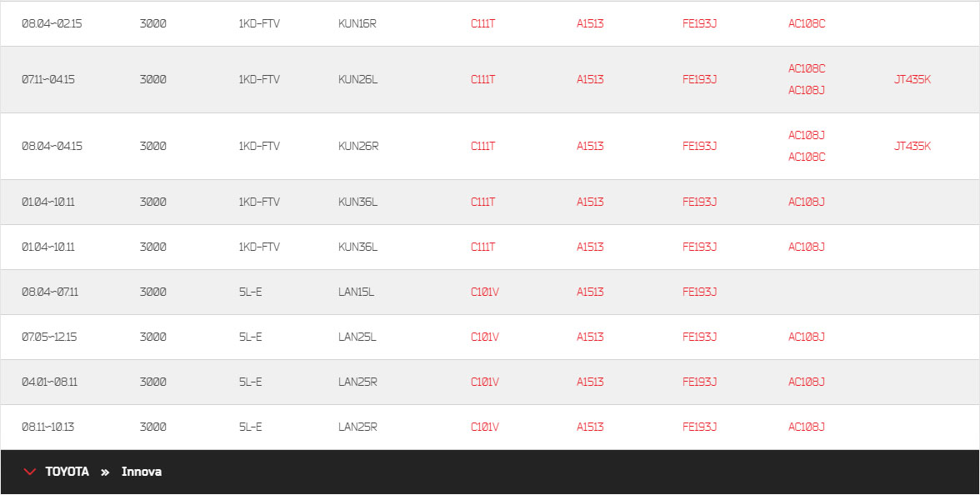
Task: Open FE193J in the KUN26R row
Action: (x=699, y=147)
